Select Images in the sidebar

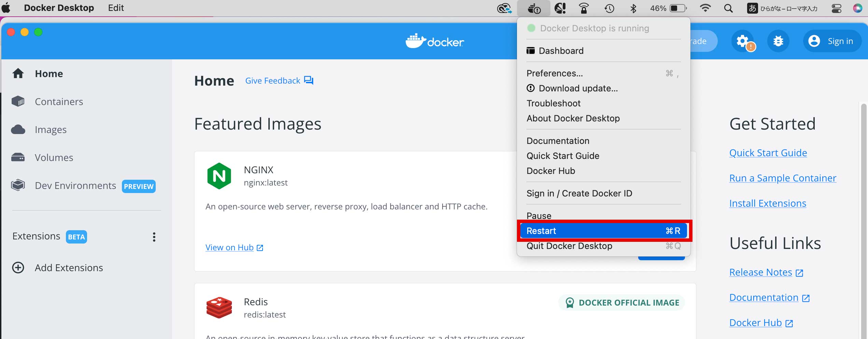[x=51, y=129]
